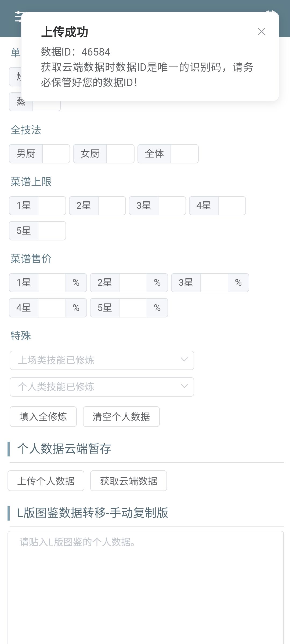The height and width of the screenshot is (644, 290).
Task: Expand the 上场类技能已修炼 dropdown
Action: (x=102, y=360)
